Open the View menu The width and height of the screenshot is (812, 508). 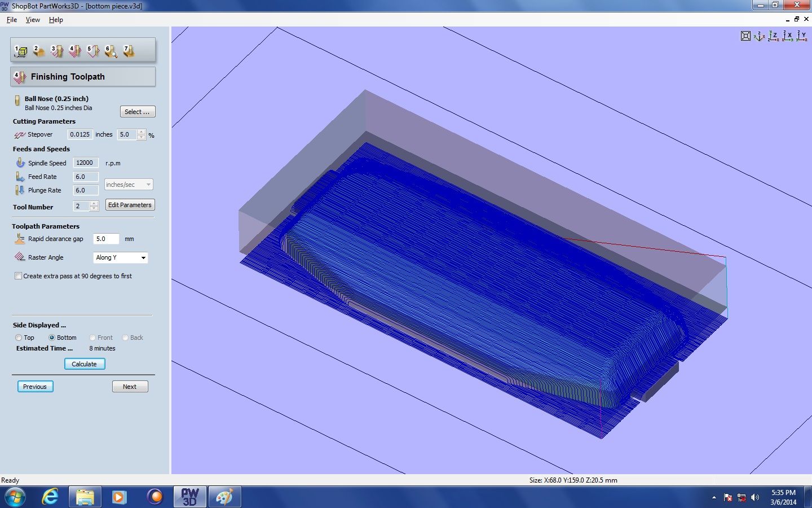pyautogui.click(x=32, y=19)
